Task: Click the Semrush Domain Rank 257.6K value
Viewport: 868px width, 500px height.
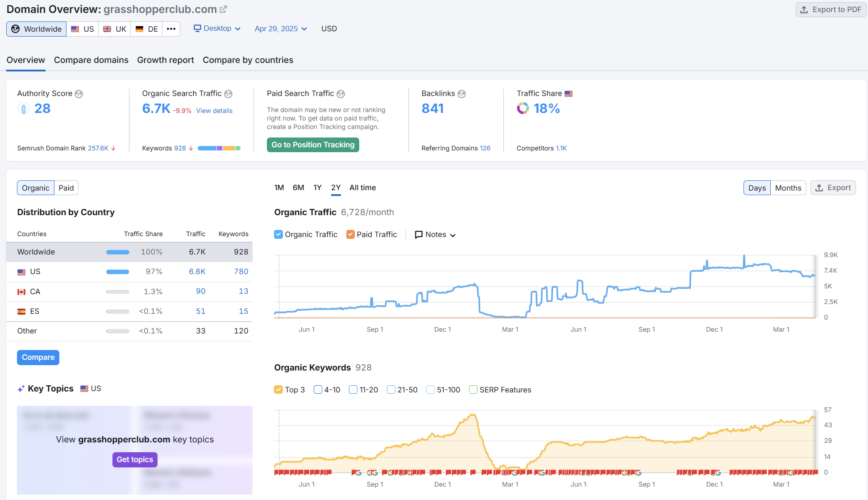Action: [98, 148]
